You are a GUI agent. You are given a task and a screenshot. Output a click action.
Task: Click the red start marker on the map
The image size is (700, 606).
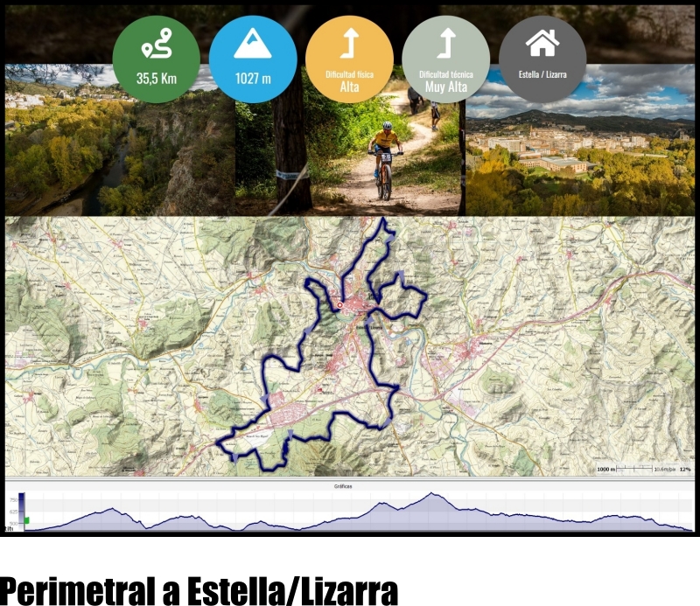(x=339, y=305)
